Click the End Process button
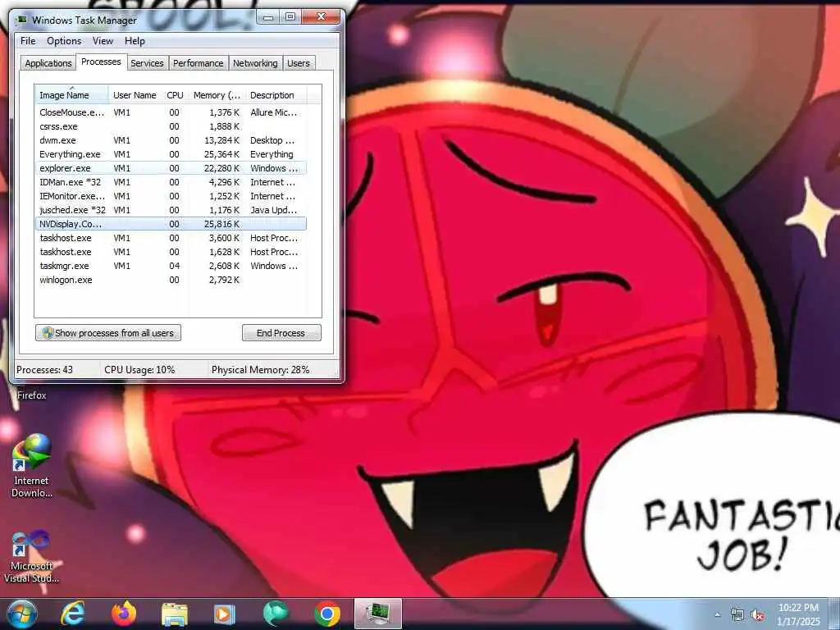The height and width of the screenshot is (630, 840). tap(281, 333)
